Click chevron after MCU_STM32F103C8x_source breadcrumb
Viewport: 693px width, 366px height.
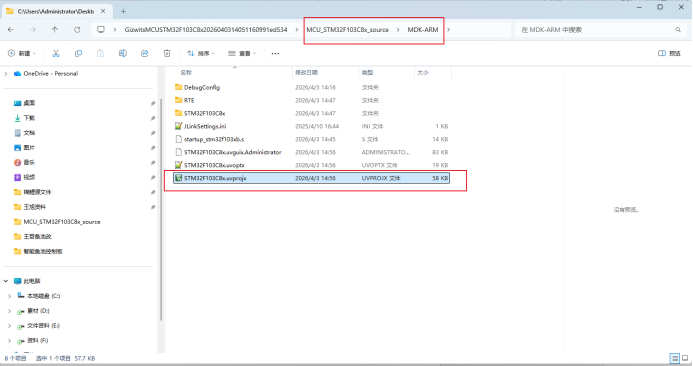click(398, 30)
